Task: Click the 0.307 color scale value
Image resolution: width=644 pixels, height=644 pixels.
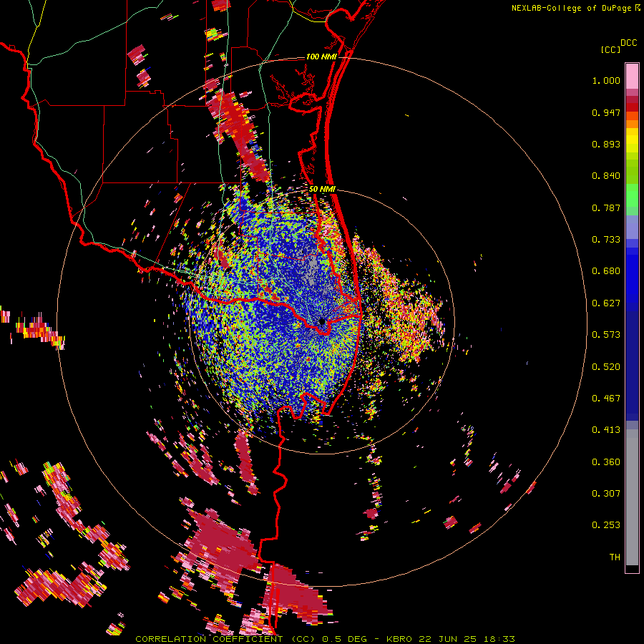Action: pos(606,494)
